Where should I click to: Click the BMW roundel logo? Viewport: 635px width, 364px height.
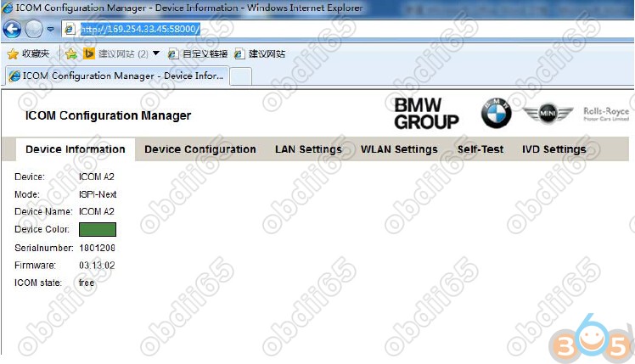click(496, 113)
